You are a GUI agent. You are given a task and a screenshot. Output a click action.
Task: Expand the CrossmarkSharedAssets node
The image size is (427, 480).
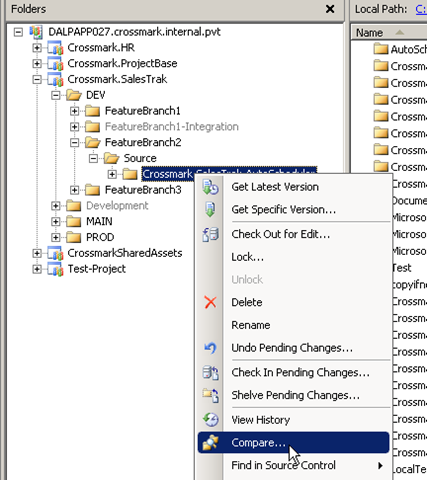[37, 253]
